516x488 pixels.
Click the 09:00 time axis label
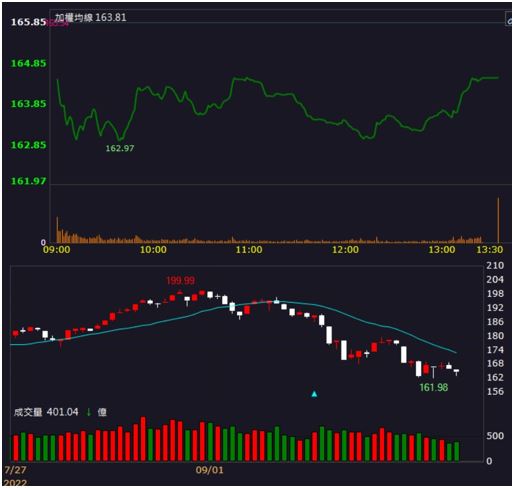(x=56, y=250)
